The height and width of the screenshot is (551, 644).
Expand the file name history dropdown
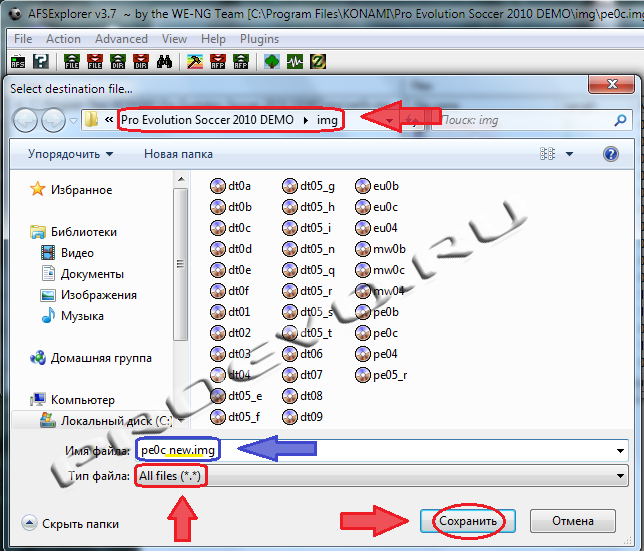pyautogui.click(x=620, y=451)
